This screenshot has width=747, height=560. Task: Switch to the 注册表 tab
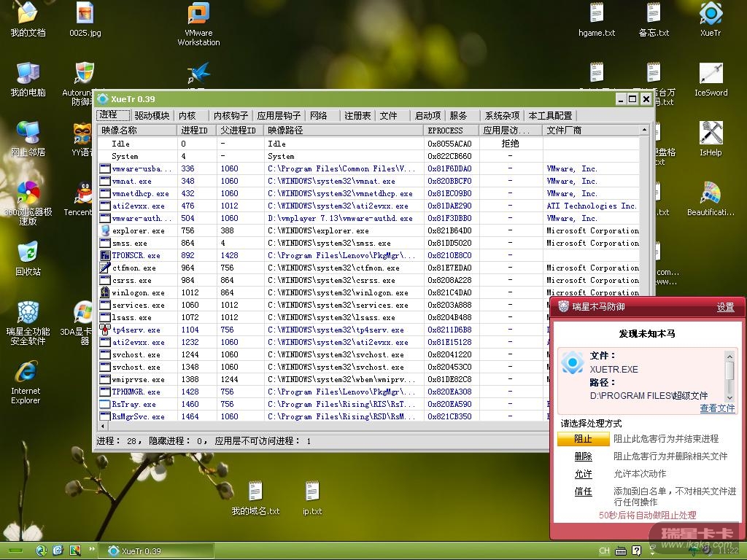(357, 115)
